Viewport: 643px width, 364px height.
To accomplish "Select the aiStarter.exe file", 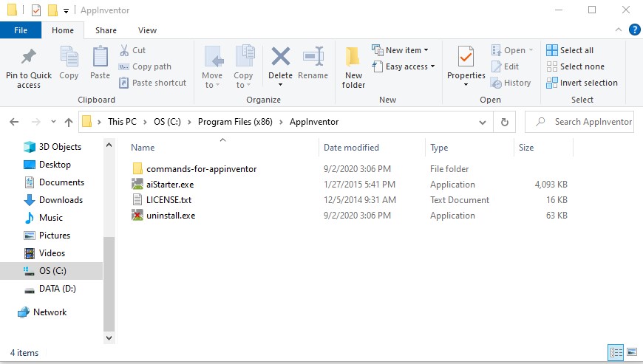I will (170, 185).
